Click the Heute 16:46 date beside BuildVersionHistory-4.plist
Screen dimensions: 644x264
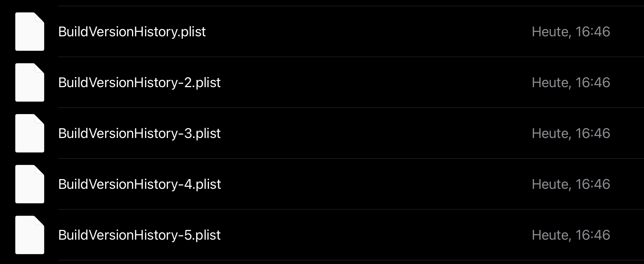point(571,184)
